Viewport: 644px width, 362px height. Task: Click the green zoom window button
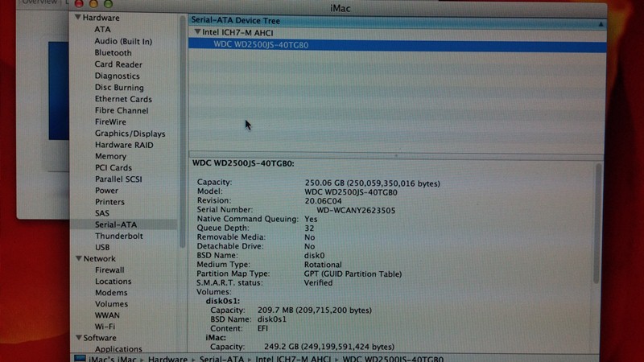[108, 4]
